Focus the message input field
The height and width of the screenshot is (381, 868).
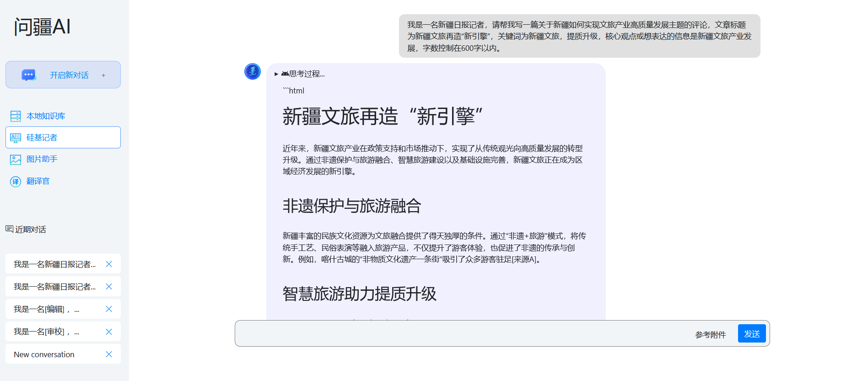(462, 333)
